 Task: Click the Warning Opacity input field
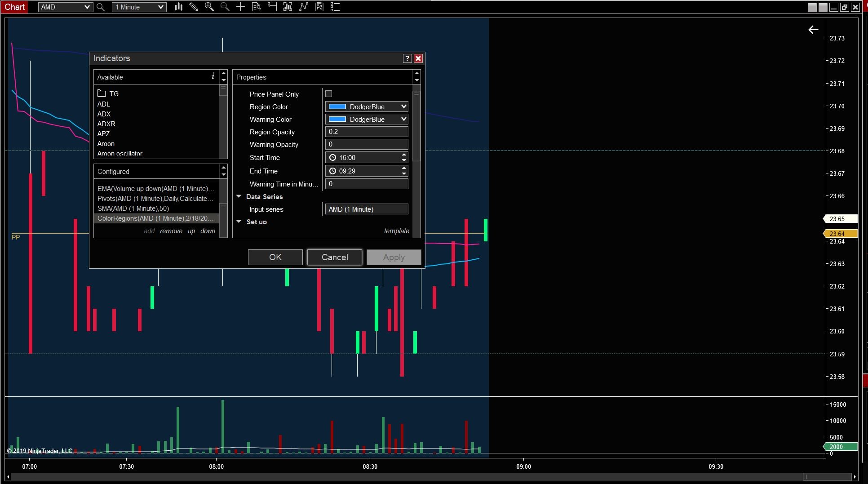[367, 144]
